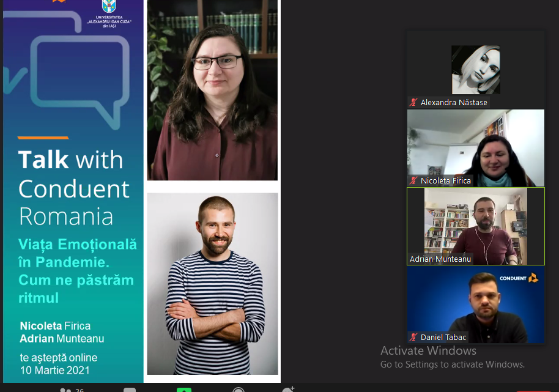
Task: Click the green Share Screen toolbar icon
Action: 184,390
